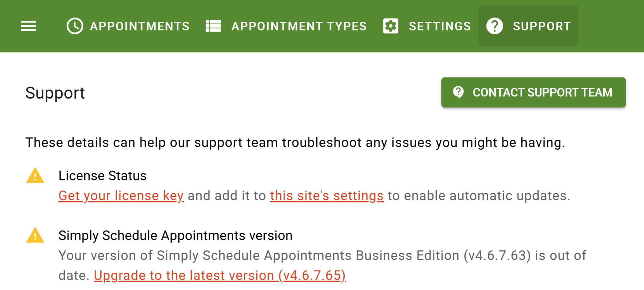The height and width of the screenshot is (290, 644).
Task: Click the License Status title text
Action: click(x=103, y=176)
